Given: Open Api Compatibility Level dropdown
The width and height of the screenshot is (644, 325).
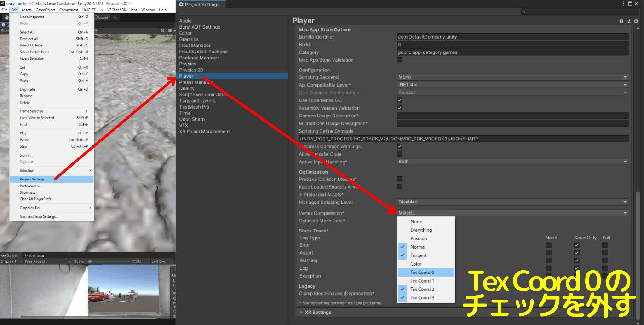Looking at the screenshot, I should pos(513,85).
